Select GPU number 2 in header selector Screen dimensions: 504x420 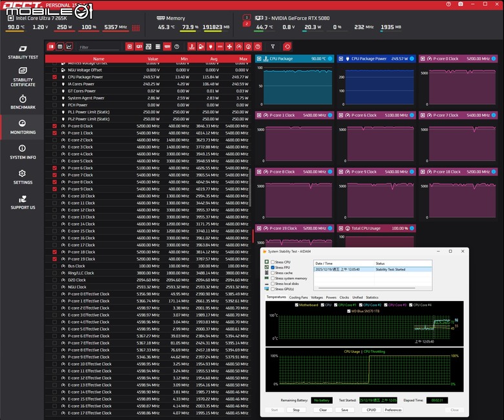(246, 23)
